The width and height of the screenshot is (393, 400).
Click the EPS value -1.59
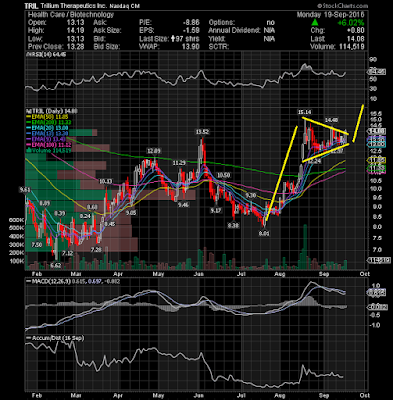pyautogui.click(x=191, y=31)
